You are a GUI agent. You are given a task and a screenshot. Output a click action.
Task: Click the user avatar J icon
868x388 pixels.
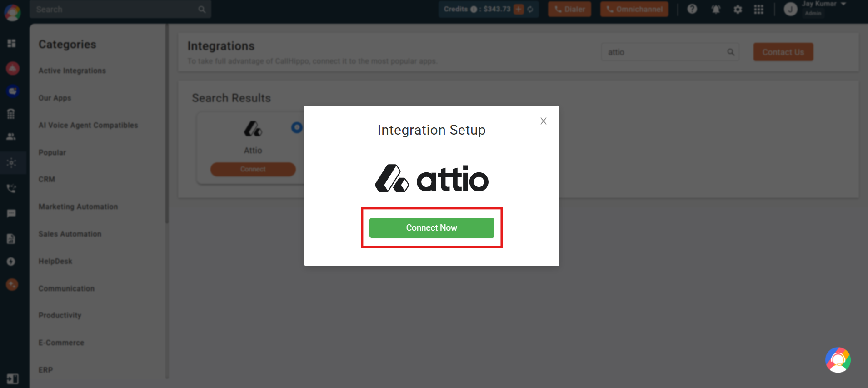[x=790, y=9]
